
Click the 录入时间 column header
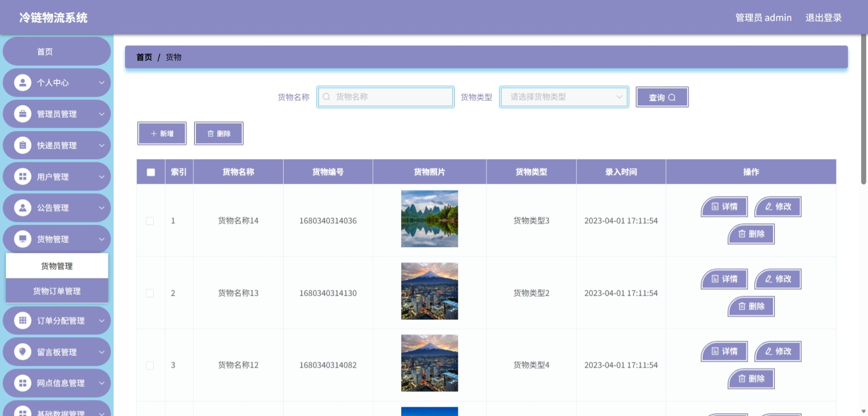[x=621, y=172]
